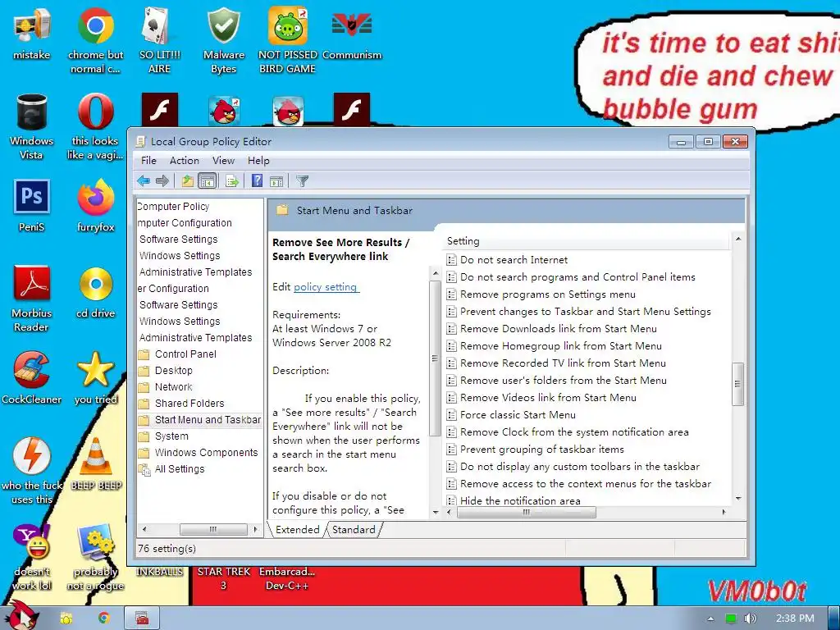
Task: Click the Forward arrow in the toolbar
Action: point(162,181)
